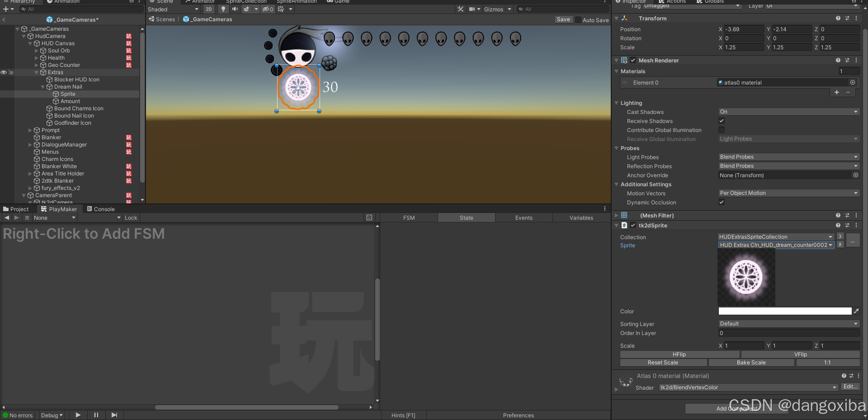This screenshot has width=868, height=420.
Task: Select the State tab in PlayMaker
Action: coord(466,217)
